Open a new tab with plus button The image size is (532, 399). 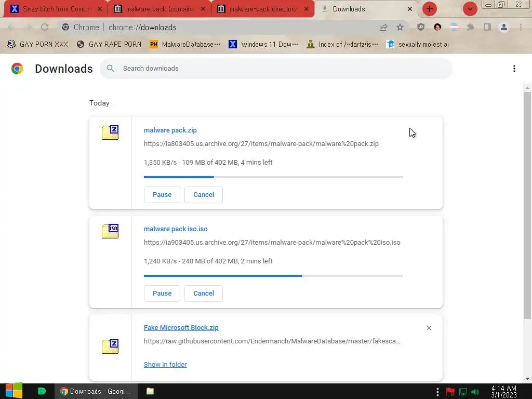click(x=430, y=9)
